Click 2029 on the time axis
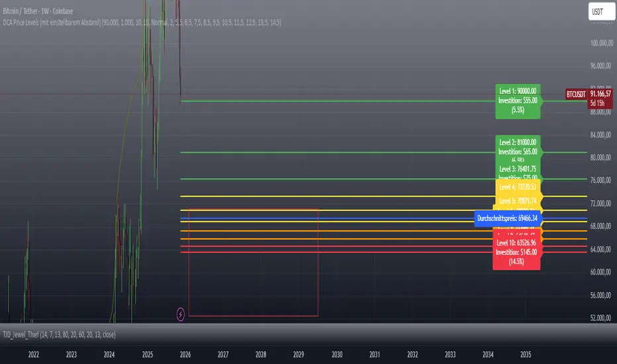The image size is (617, 364). click(x=299, y=355)
